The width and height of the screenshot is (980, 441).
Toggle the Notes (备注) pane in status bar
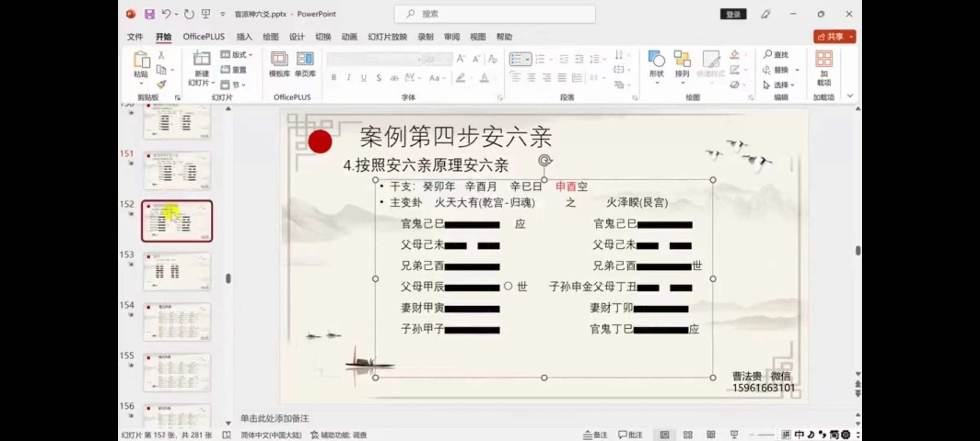[x=595, y=435]
